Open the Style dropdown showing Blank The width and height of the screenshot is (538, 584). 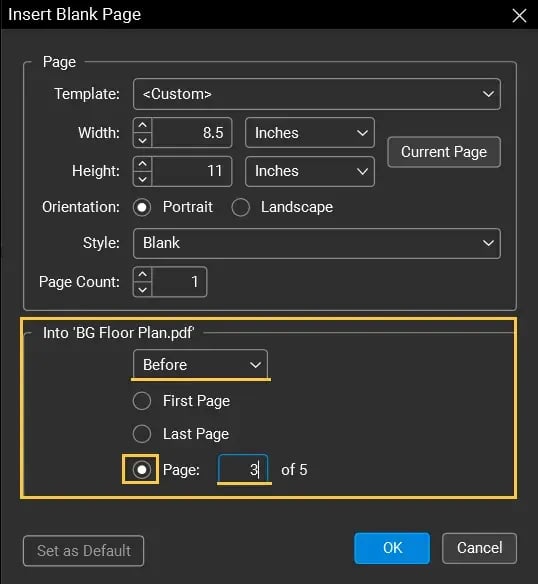pos(317,243)
